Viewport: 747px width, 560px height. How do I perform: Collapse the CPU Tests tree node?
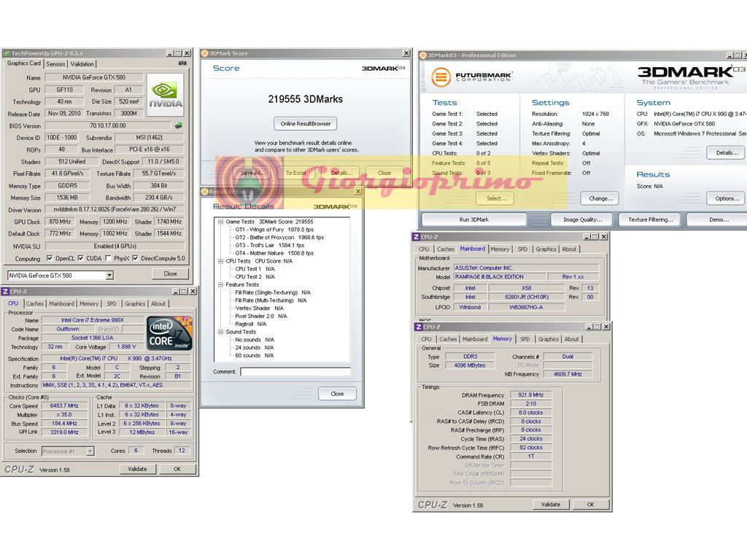pos(220,261)
